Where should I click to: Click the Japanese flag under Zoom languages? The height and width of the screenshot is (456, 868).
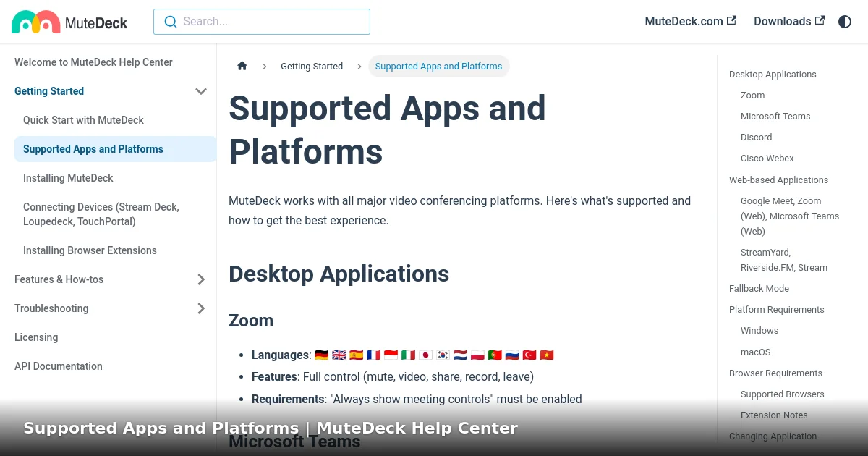point(425,355)
